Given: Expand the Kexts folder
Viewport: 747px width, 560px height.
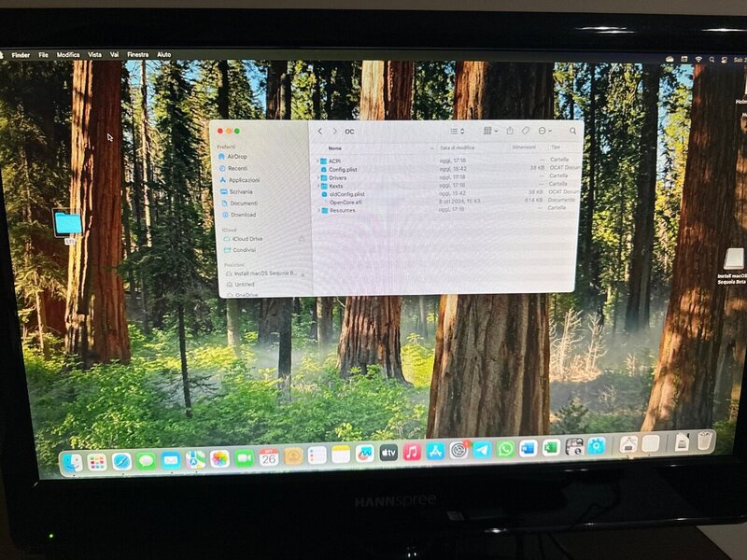Looking at the screenshot, I should (317, 186).
